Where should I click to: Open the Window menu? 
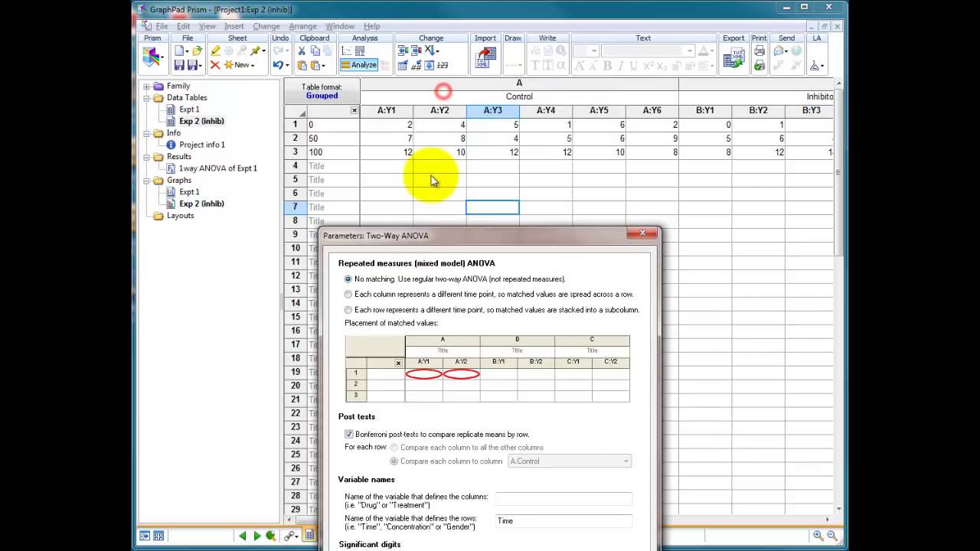(340, 26)
